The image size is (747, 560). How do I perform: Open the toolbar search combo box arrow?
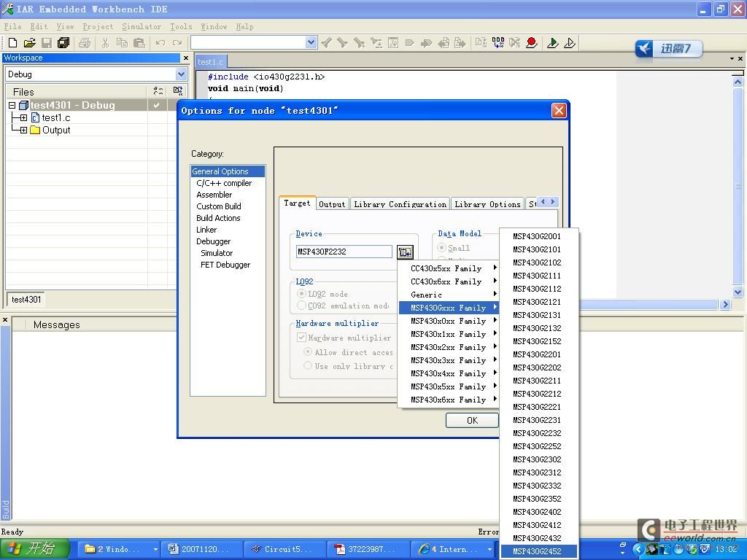(x=311, y=42)
